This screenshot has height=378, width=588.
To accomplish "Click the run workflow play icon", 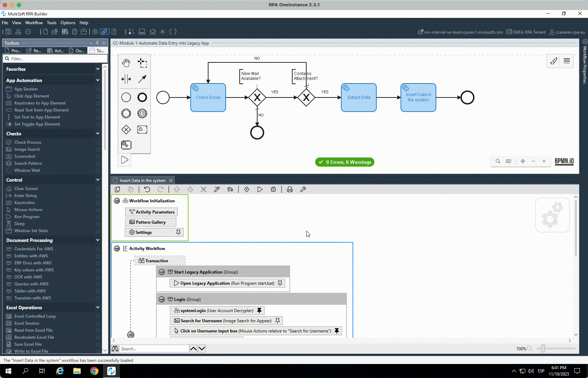I will click(x=260, y=189).
